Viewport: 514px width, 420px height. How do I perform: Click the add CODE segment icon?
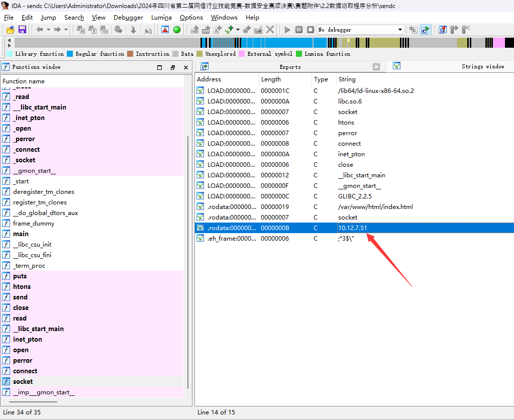pyautogui.click(x=194, y=30)
